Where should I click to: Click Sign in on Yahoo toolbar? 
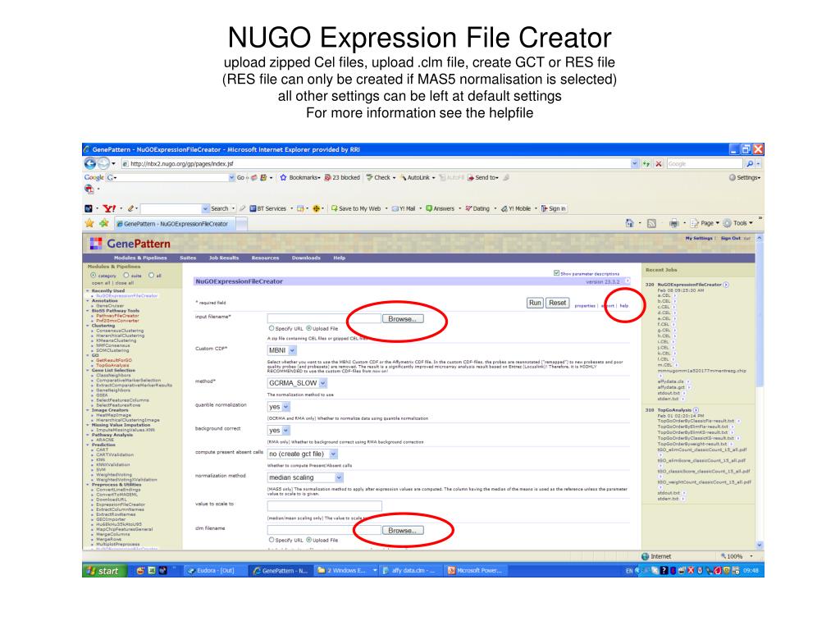[554, 208]
